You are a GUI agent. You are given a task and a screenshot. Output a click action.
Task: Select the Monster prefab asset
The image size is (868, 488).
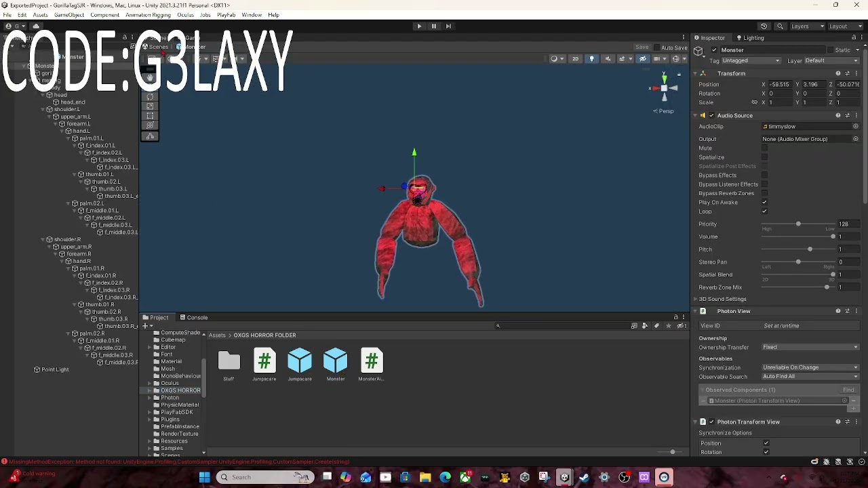pos(336,365)
